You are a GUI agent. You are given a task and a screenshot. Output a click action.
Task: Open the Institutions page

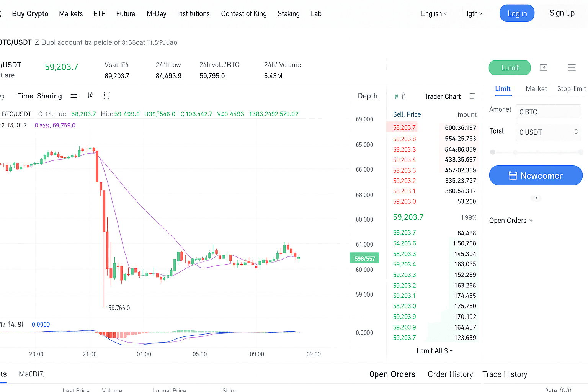tap(193, 14)
